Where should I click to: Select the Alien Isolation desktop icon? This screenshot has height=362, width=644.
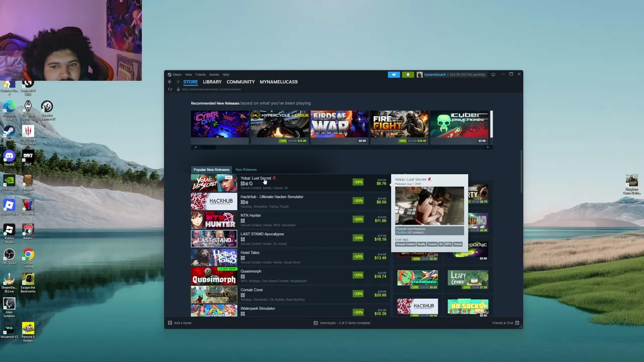[9, 308]
